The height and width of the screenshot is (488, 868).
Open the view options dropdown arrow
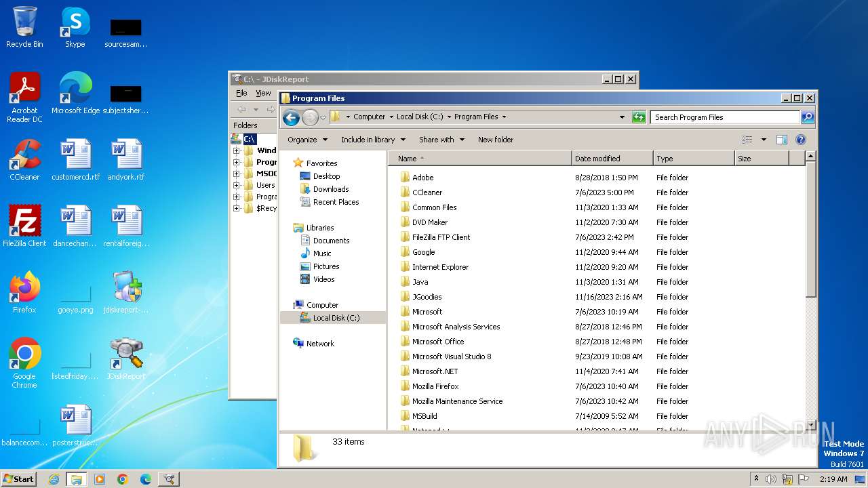[x=764, y=140]
